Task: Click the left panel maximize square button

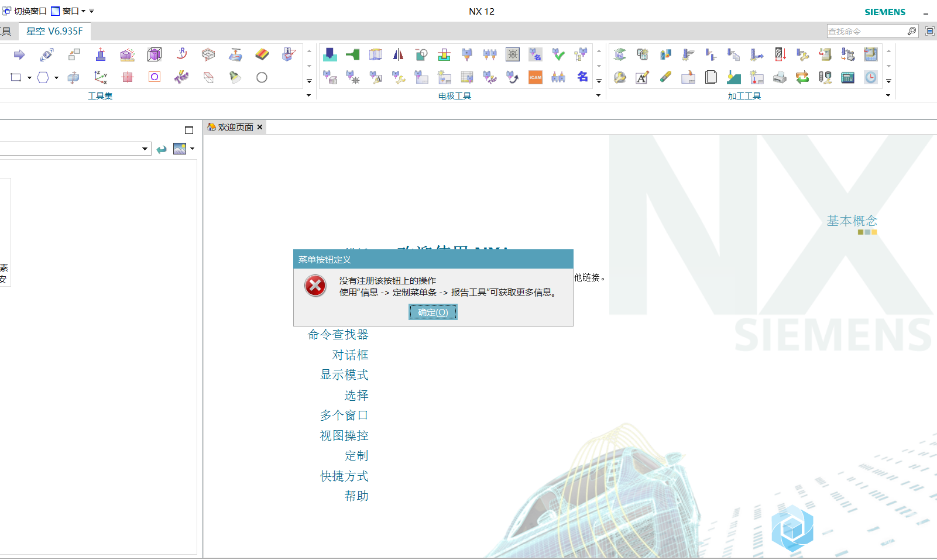Action: click(189, 130)
